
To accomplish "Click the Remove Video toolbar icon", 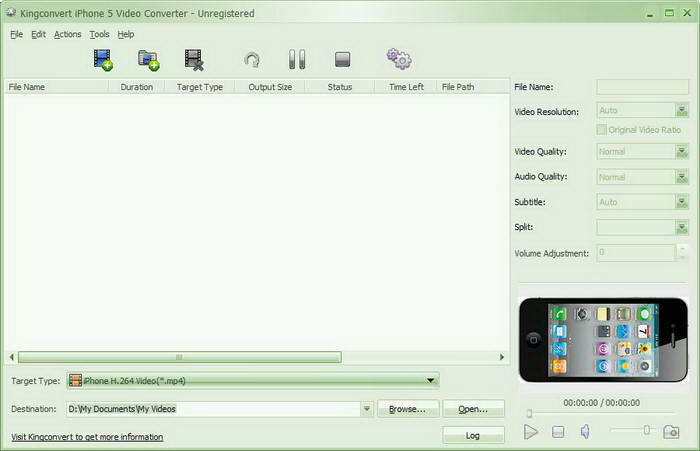I will tap(194, 60).
